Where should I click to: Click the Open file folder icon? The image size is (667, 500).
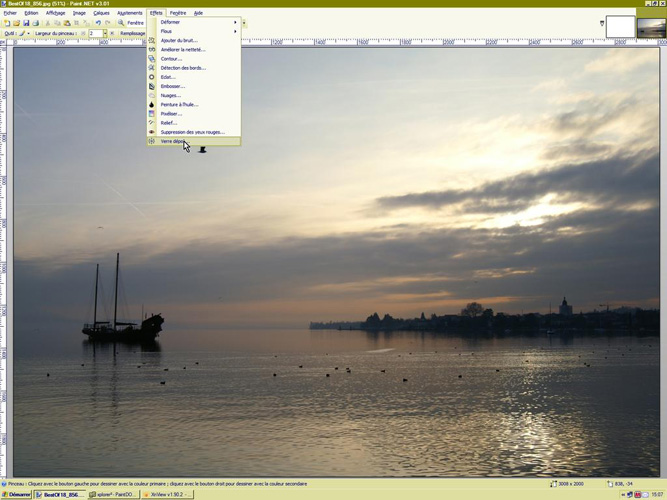(17, 22)
